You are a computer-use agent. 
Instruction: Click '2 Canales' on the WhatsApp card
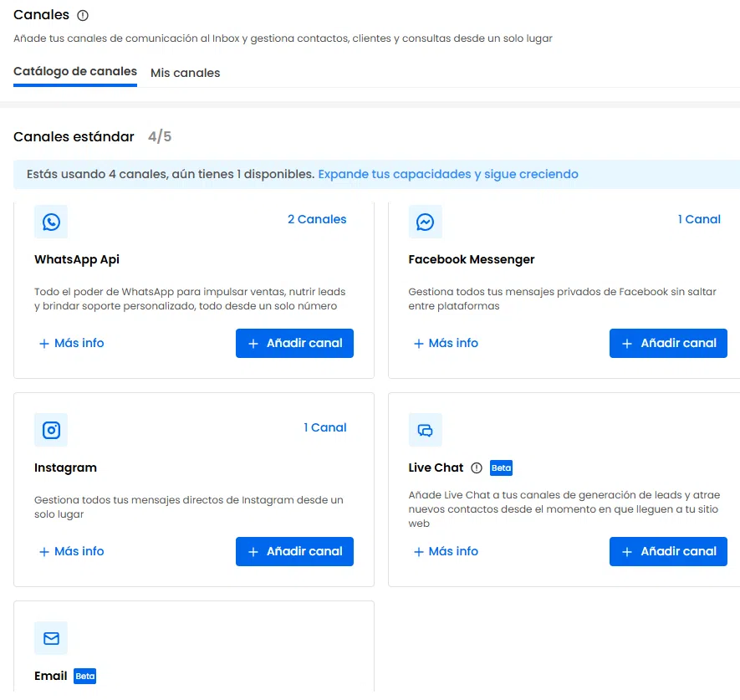coord(318,219)
